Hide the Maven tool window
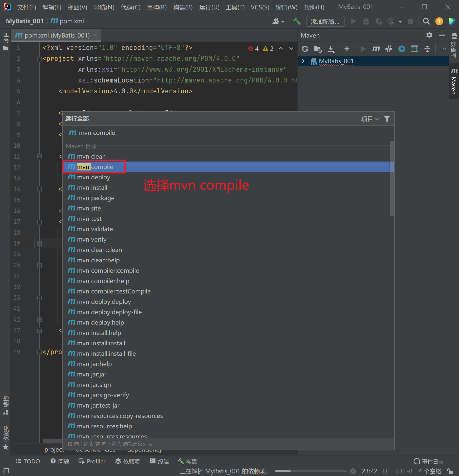The image size is (459, 476). pos(442,35)
